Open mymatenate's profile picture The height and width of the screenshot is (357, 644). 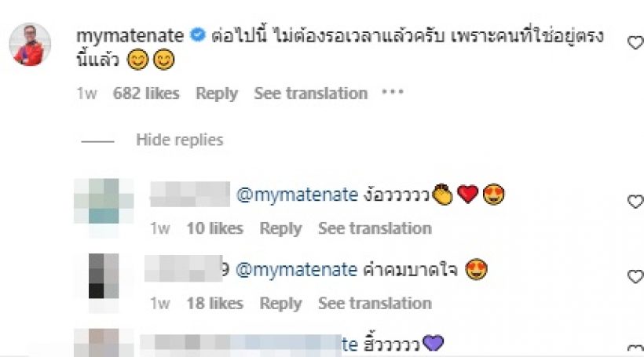click(x=30, y=45)
